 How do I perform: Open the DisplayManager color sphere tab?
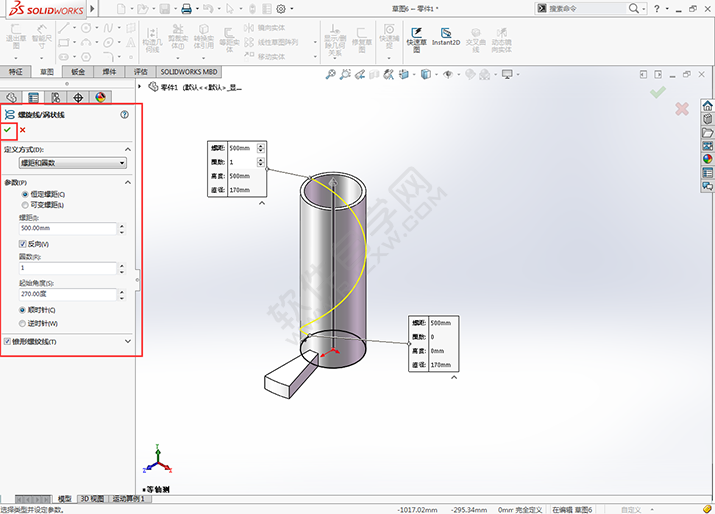click(x=100, y=97)
